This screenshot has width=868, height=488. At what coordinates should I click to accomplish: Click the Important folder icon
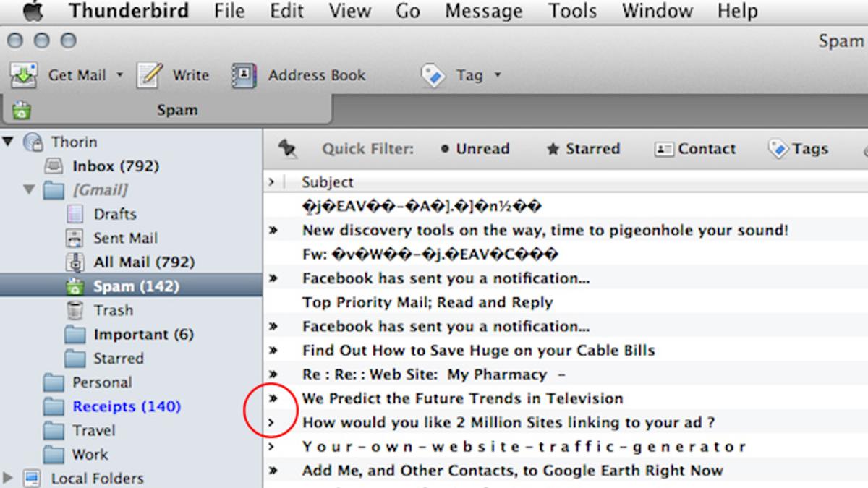coord(75,335)
